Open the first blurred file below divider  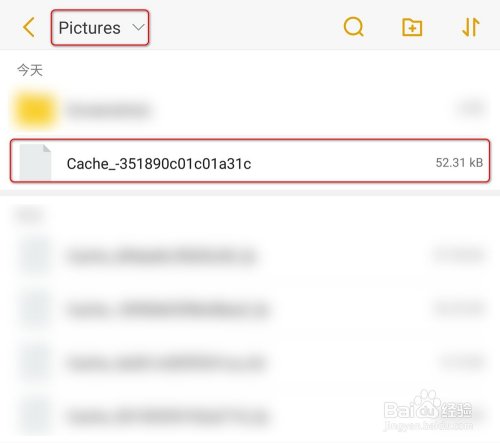[250, 256]
